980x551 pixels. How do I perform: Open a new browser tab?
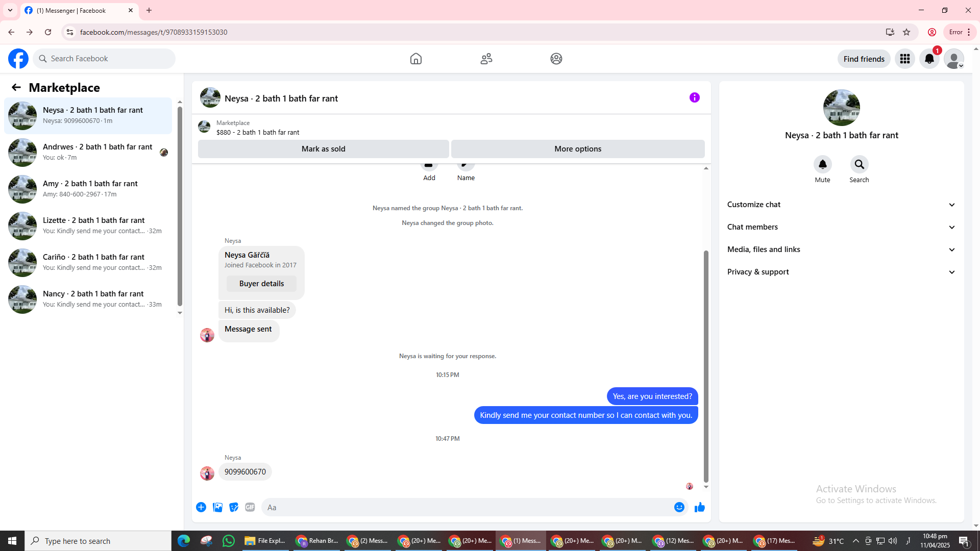(149, 10)
